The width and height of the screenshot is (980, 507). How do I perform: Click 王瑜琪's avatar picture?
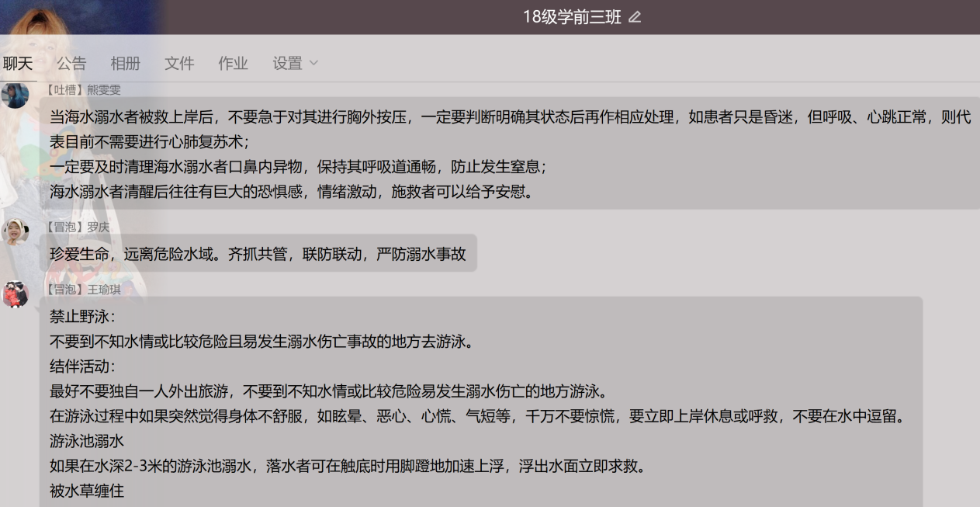pos(15,294)
